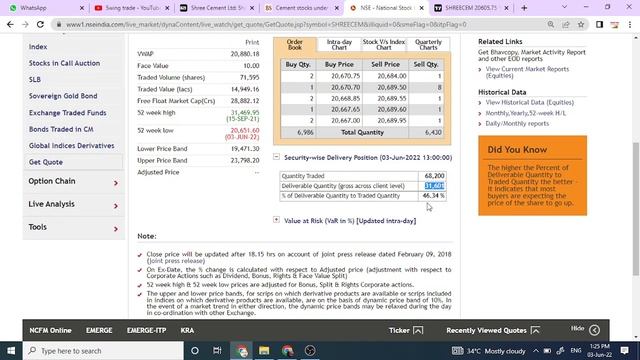Click the Print link
The height and width of the screenshot is (360, 640).
(252, 42)
